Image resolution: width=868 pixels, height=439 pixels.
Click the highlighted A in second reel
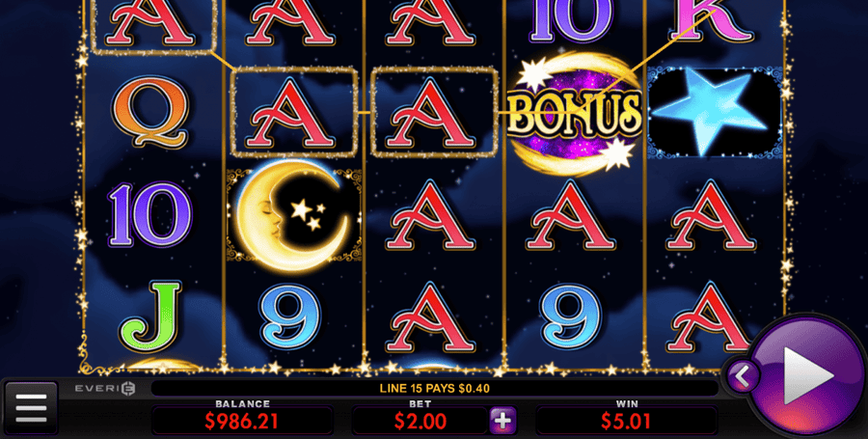(x=293, y=112)
